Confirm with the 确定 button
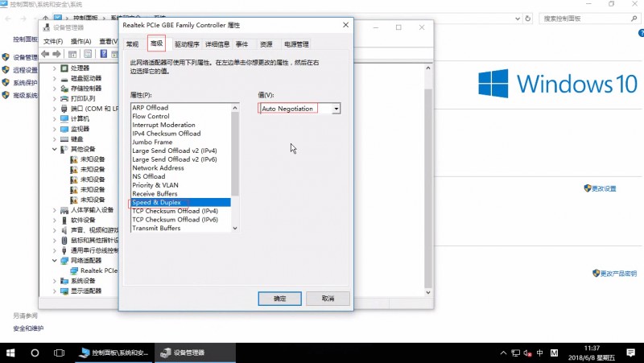Viewport: 644px width, 363px height. click(279, 299)
